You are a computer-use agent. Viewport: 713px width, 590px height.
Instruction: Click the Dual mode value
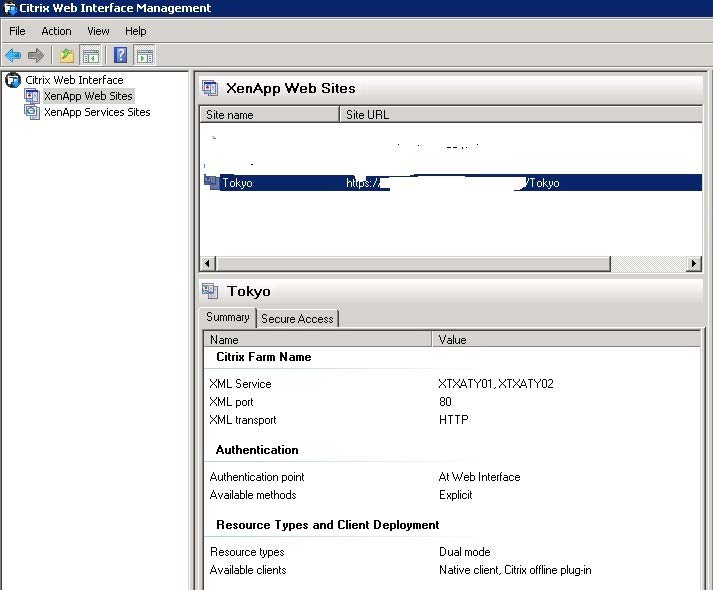(x=464, y=552)
